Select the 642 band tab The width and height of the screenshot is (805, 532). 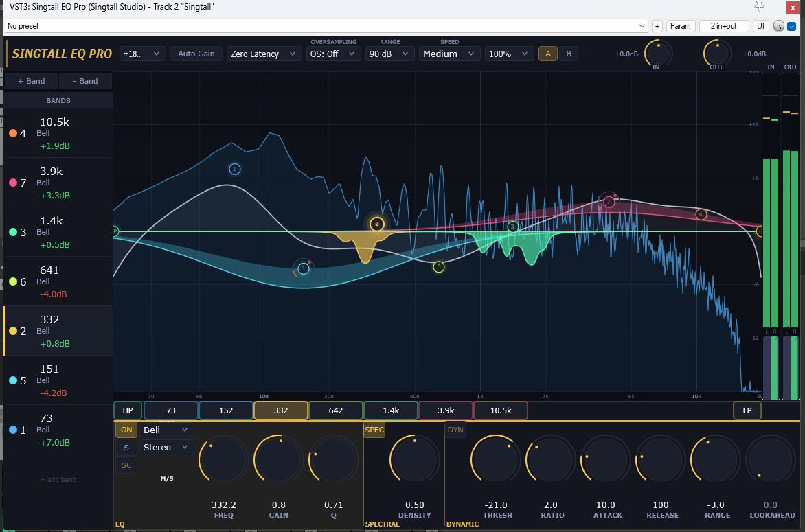336,410
